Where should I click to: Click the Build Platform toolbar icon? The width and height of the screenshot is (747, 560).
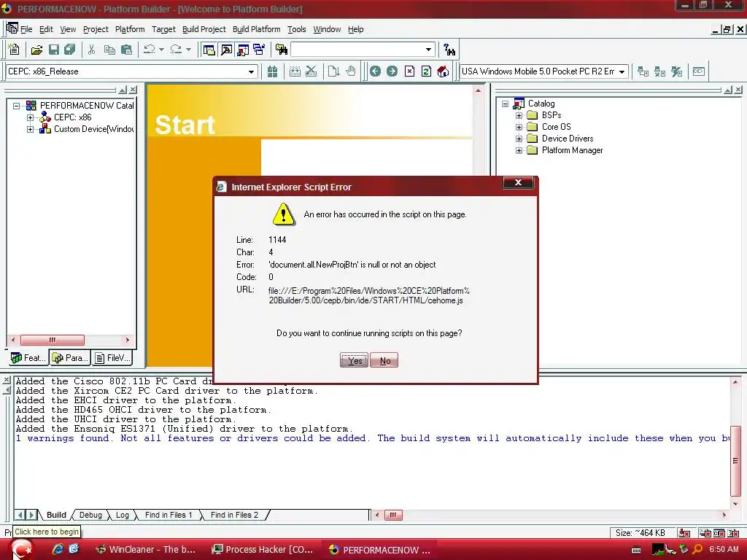click(272, 71)
